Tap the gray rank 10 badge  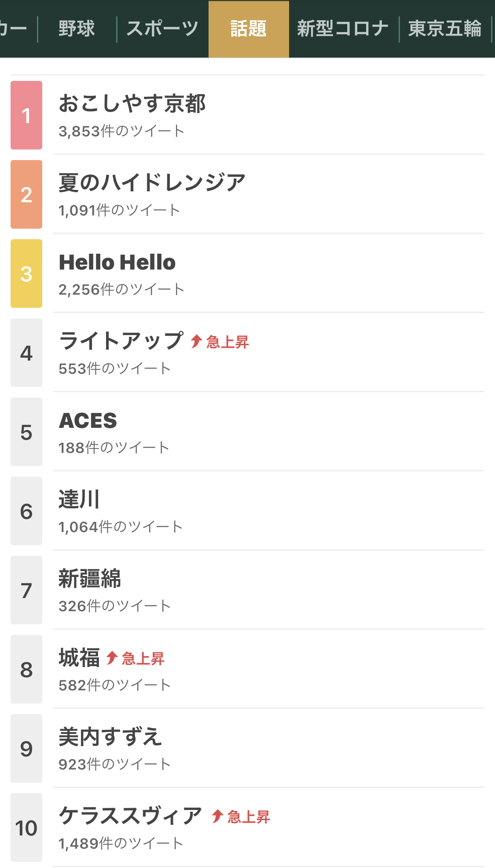click(x=26, y=828)
